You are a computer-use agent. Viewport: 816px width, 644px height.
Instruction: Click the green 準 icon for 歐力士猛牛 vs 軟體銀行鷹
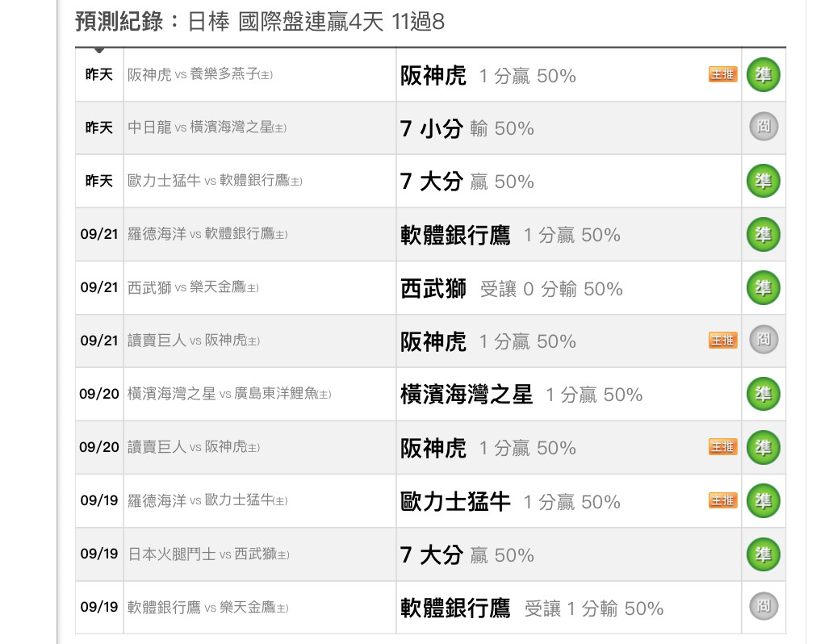click(x=763, y=181)
